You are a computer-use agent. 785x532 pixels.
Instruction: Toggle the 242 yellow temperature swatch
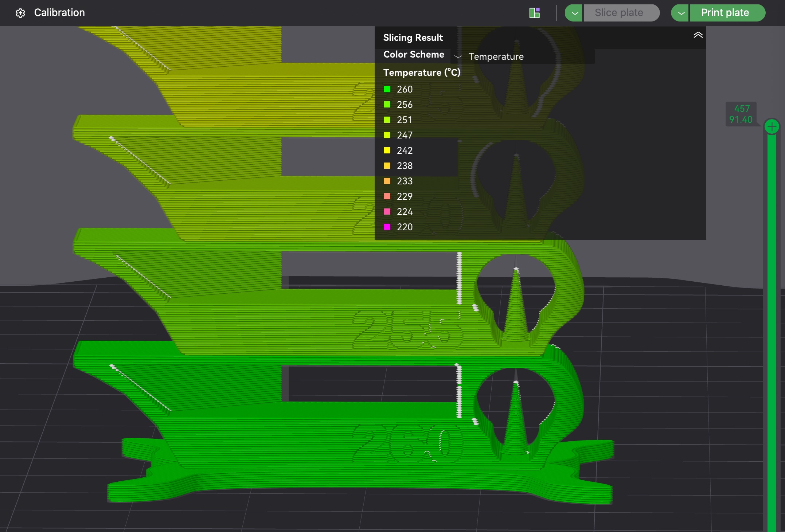(387, 150)
